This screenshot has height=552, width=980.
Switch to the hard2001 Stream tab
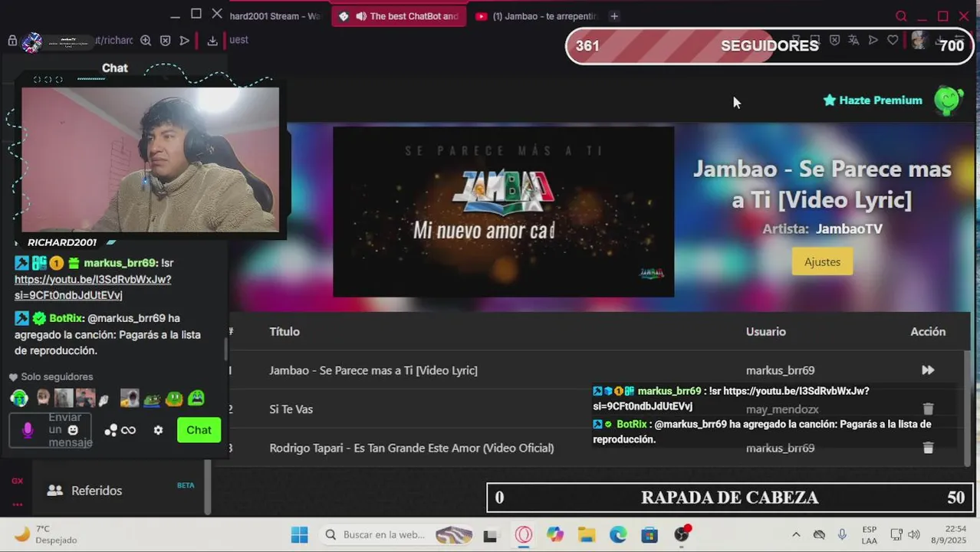276,16
